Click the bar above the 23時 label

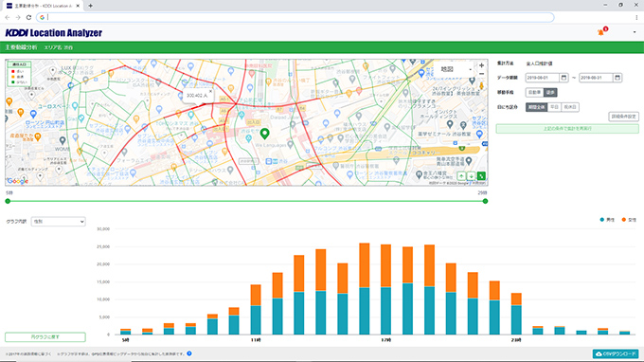[x=516, y=314]
